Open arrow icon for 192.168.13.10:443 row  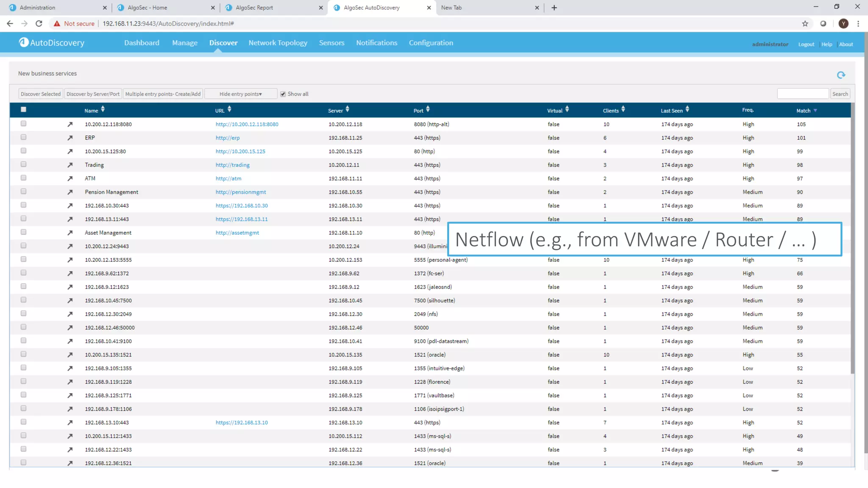pyautogui.click(x=70, y=422)
